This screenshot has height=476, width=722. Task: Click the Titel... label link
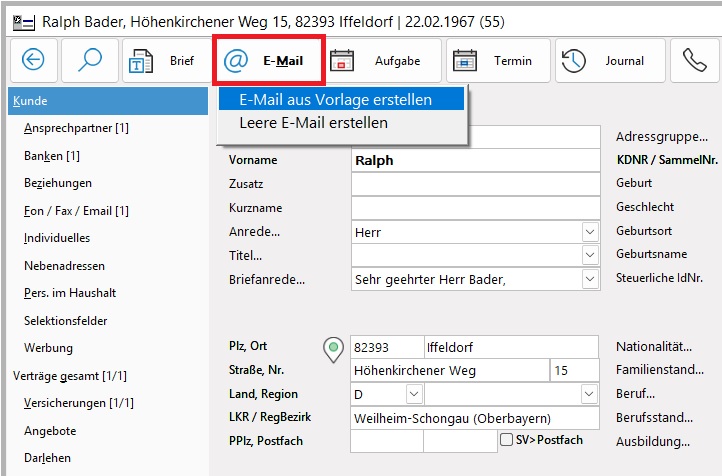[x=245, y=256]
